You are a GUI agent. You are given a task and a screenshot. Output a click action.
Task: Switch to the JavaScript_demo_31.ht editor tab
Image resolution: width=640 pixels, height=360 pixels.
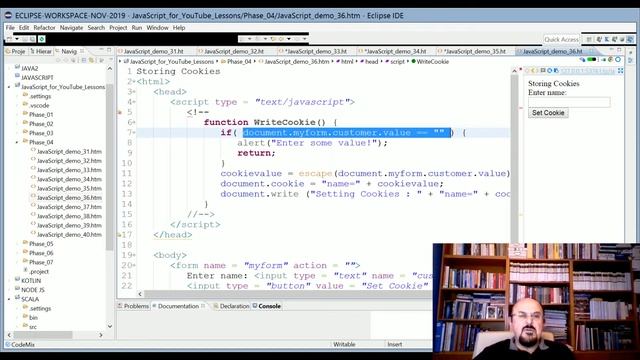[x=153, y=51]
